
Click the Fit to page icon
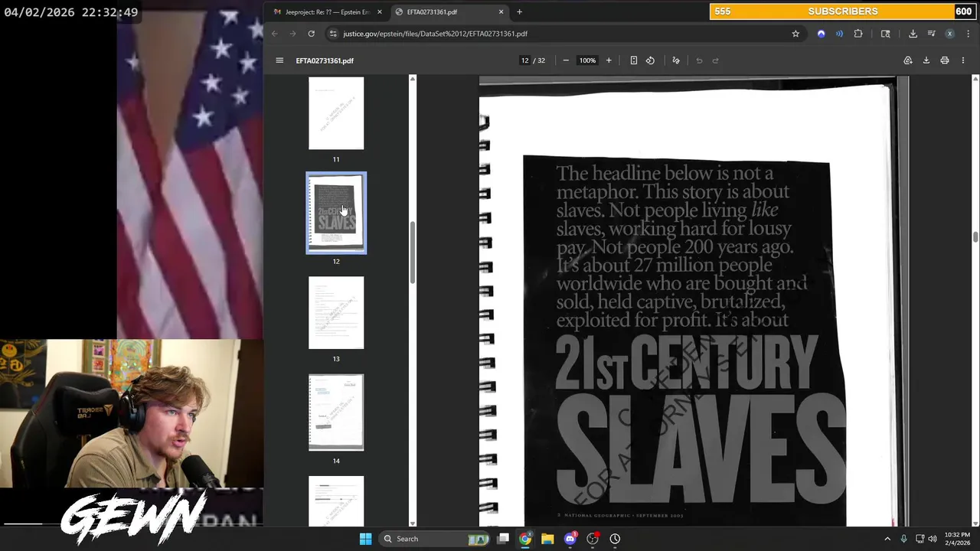tap(633, 60)
